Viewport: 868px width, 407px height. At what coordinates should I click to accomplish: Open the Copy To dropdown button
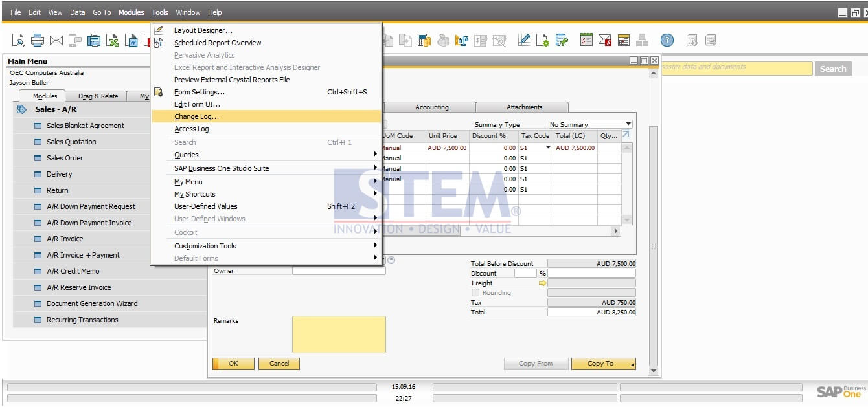click(603, 364)
